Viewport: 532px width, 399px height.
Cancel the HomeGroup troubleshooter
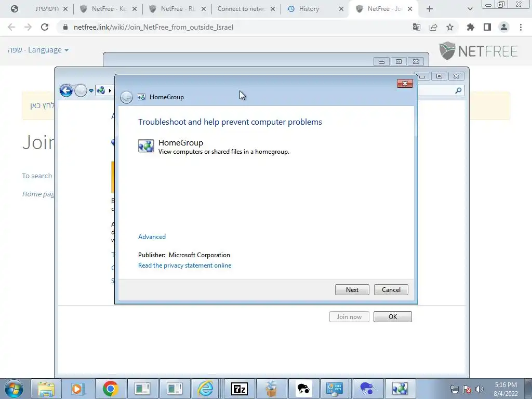click(391, 290)
